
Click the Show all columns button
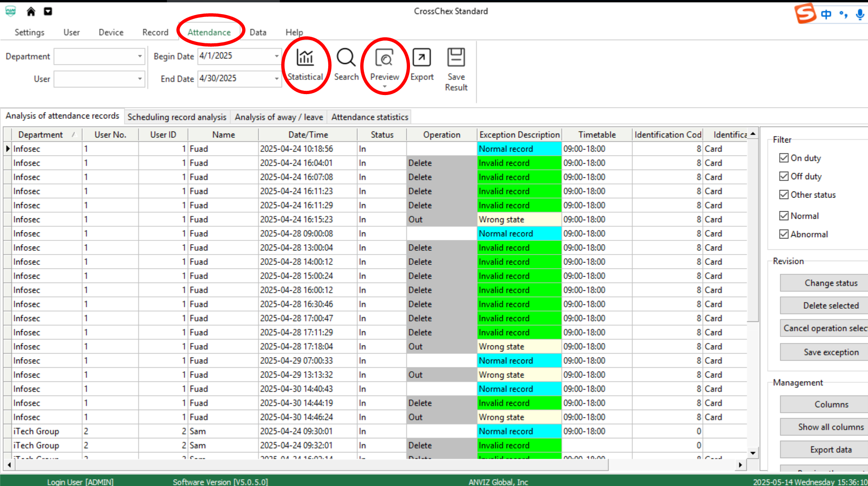click(x=824, y=427)
